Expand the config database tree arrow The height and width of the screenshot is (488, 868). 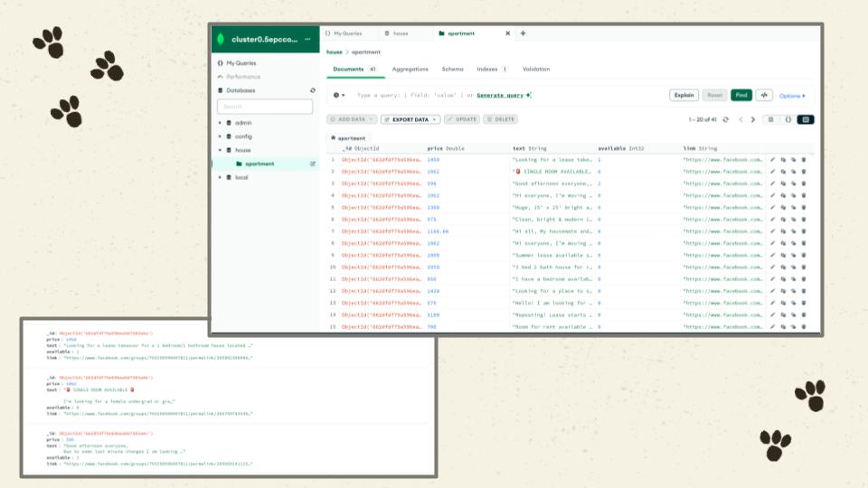coord(220,136)
